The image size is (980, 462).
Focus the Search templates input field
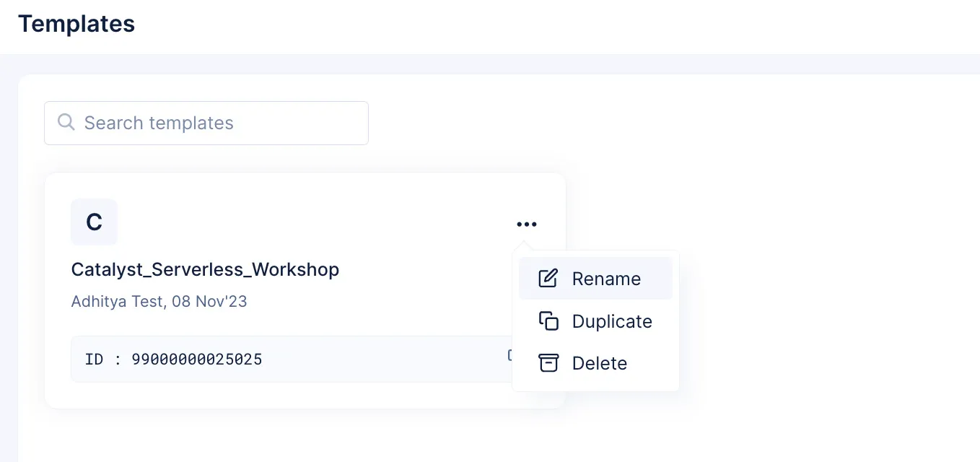click(x=206, y=123)
